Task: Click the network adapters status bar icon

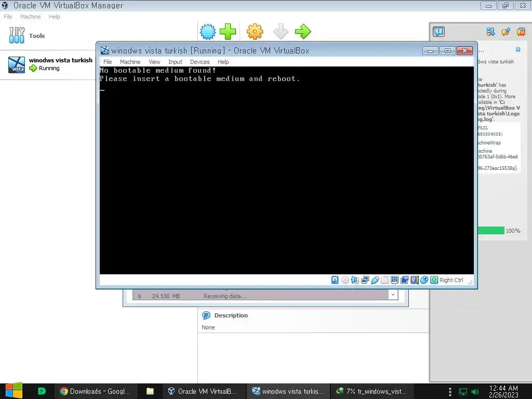Action: point(365,280)
